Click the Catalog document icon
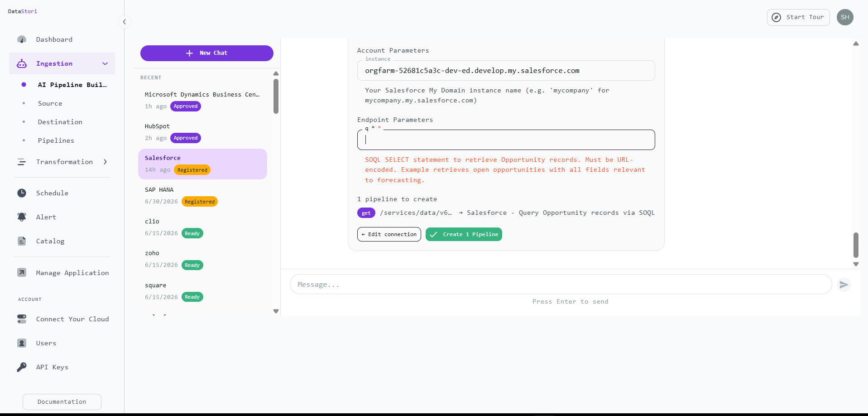 (22, 241)
